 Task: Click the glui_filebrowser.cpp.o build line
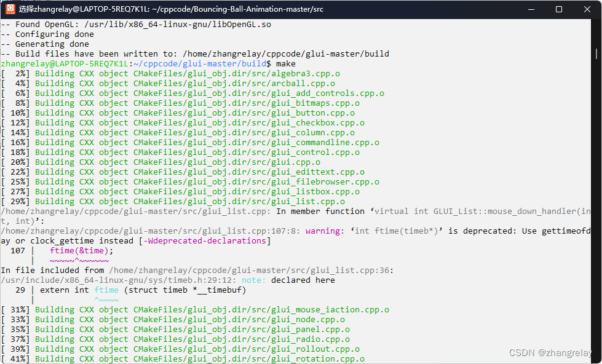click(190, 182)
